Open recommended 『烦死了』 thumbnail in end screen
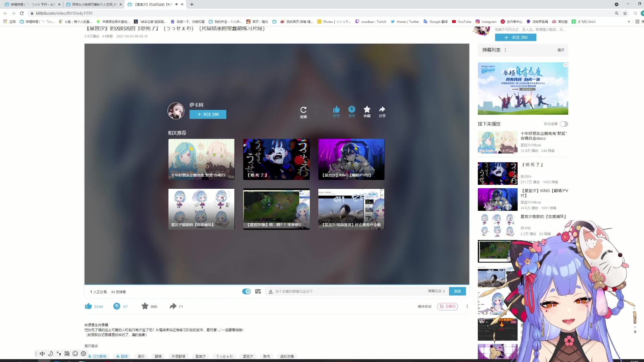 click(x=276, y=159)
